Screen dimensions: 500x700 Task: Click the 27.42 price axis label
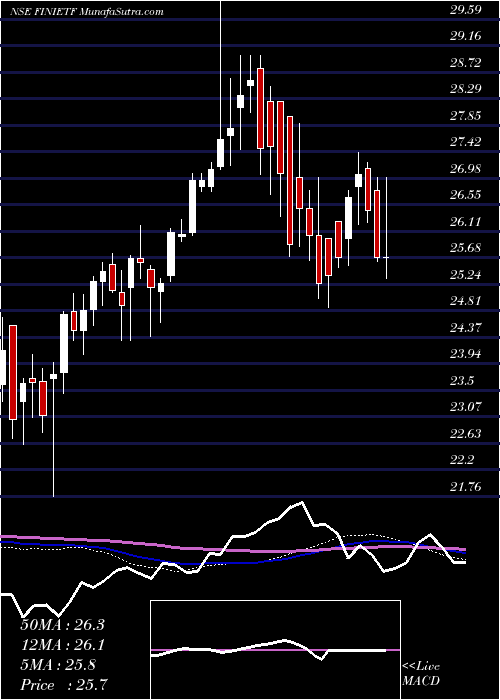(x=465, y=142)
